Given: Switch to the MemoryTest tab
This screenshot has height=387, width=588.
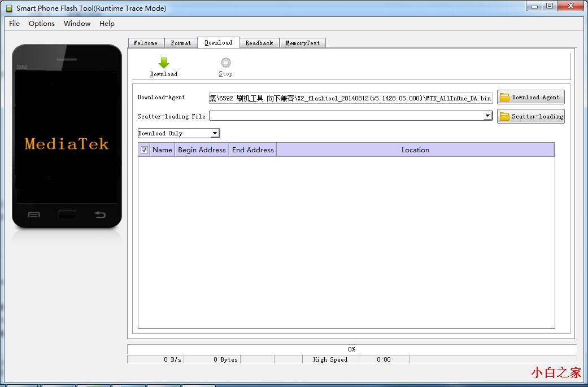Looking at the screenshot, I should click(x=303, y=43).
